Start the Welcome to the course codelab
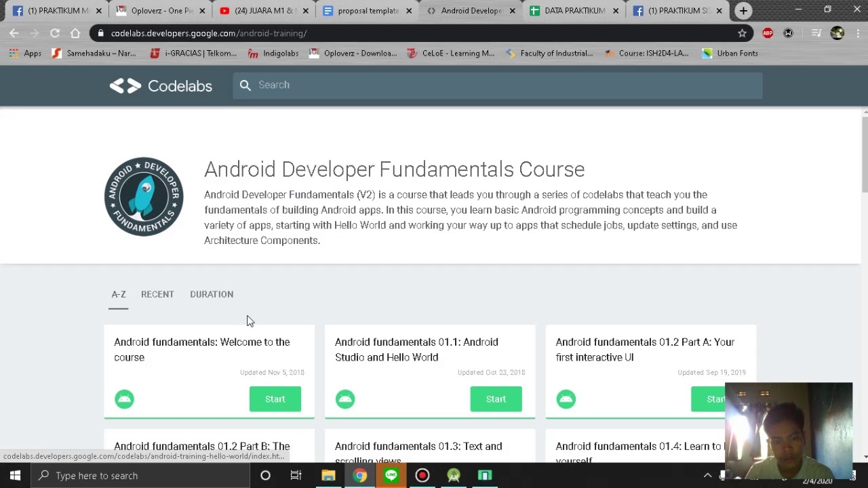This screenshot has height=488, width=868. (275, 399)
